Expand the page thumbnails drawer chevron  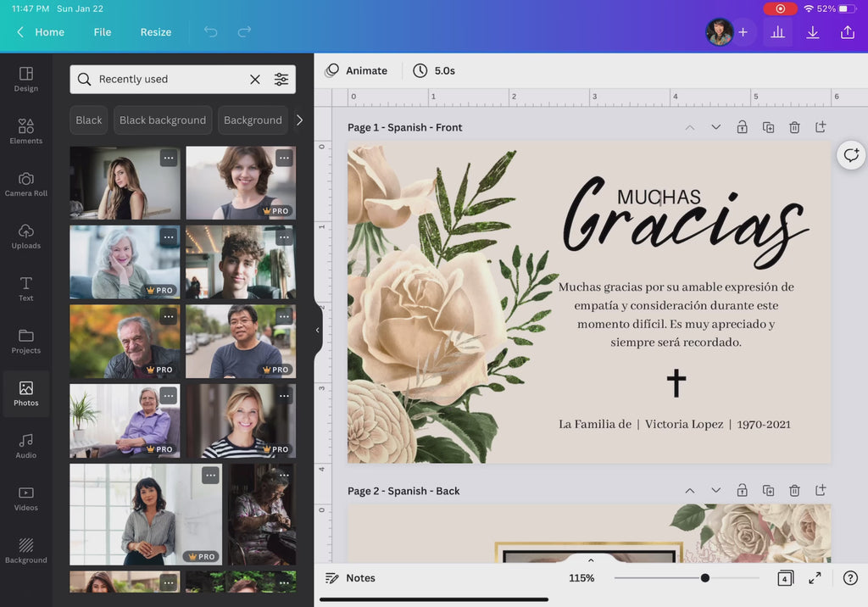point(591,560)
